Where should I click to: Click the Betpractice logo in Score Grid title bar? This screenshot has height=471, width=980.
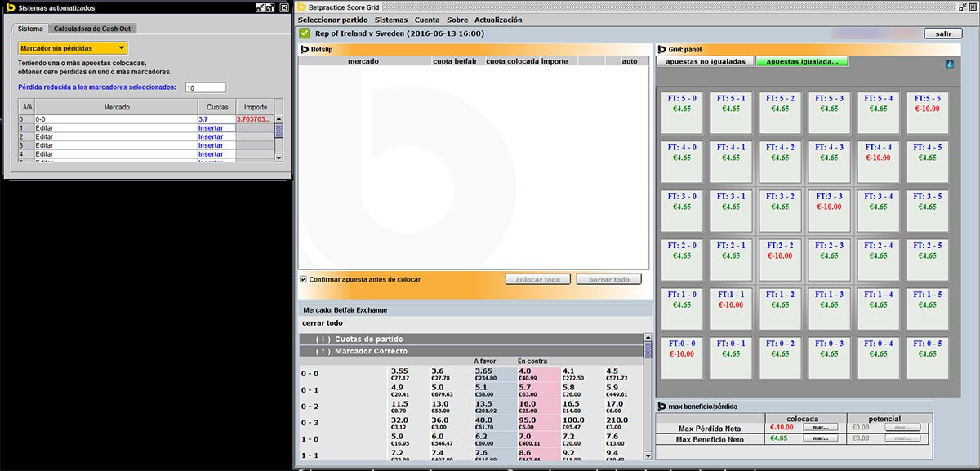tap(301, 7)
